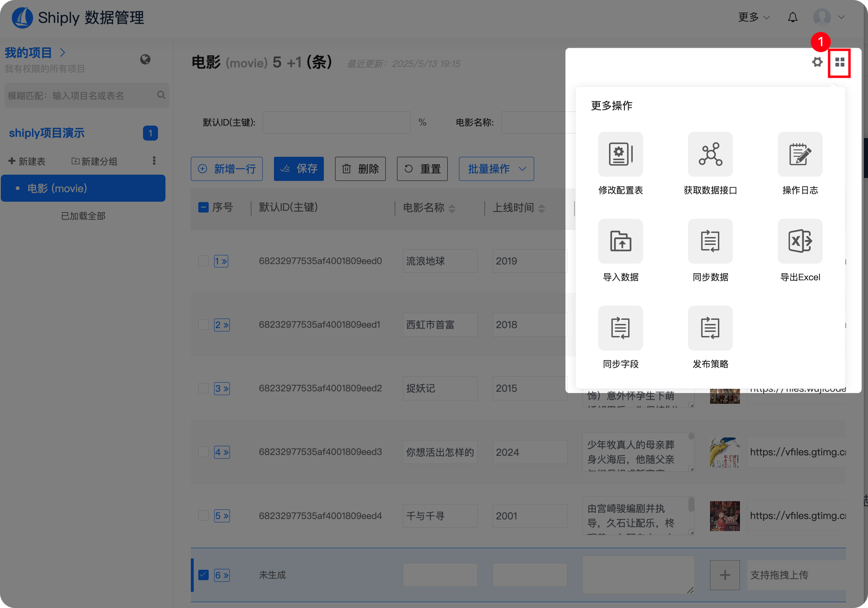Click the globe icon in sidebar
Viewport: 868px width, 608px height.
tap(145, 59)
